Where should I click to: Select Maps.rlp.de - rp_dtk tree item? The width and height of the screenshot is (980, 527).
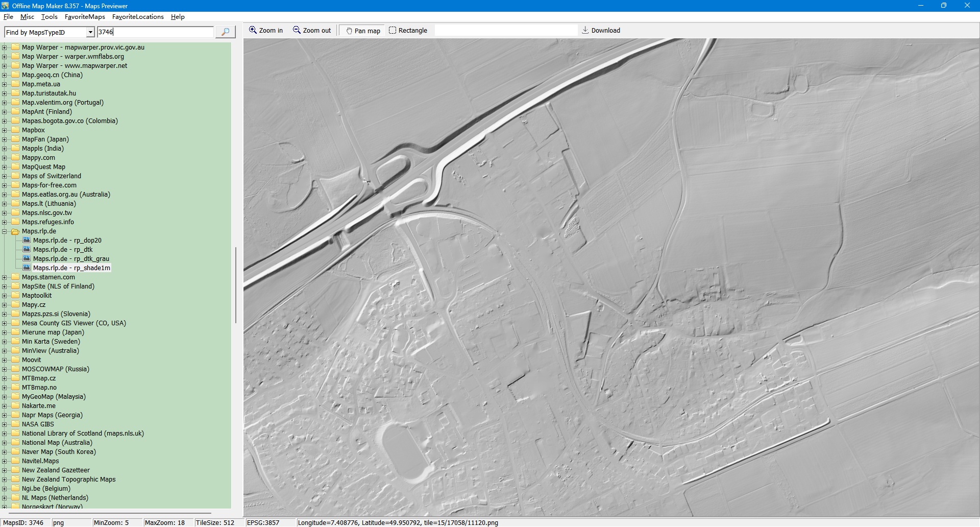point(63,250)
